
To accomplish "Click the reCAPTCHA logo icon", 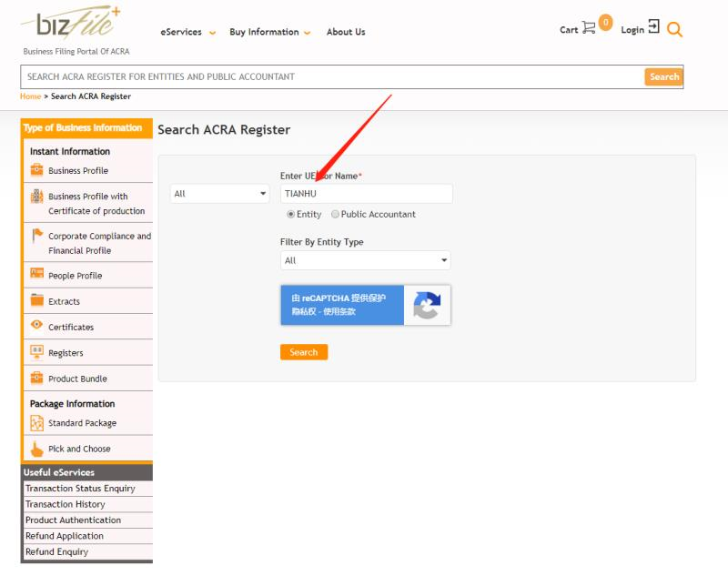I will coord(427,305).
